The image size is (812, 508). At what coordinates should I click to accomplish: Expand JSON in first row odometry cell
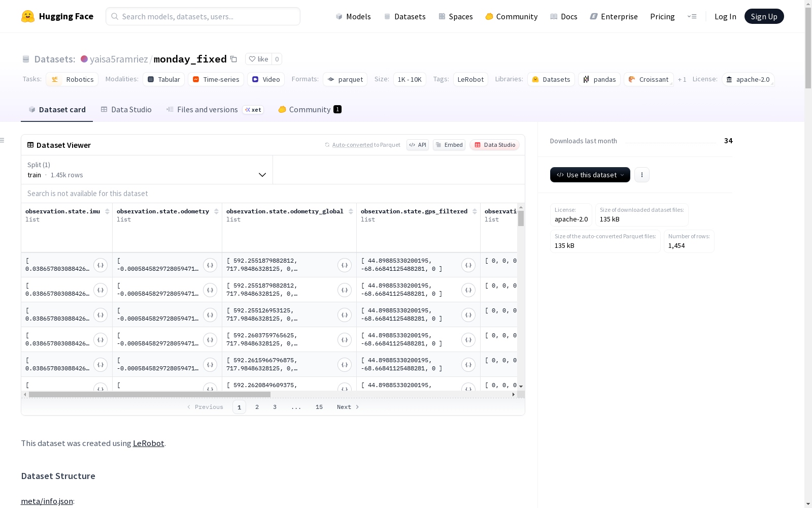(210, 265)
